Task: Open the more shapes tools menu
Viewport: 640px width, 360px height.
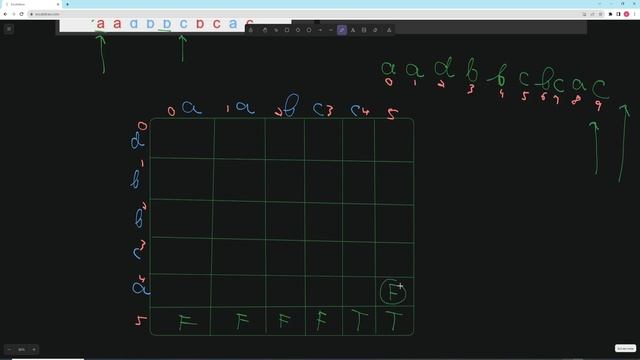Action: pyautogui.click(x=389, y=30)
